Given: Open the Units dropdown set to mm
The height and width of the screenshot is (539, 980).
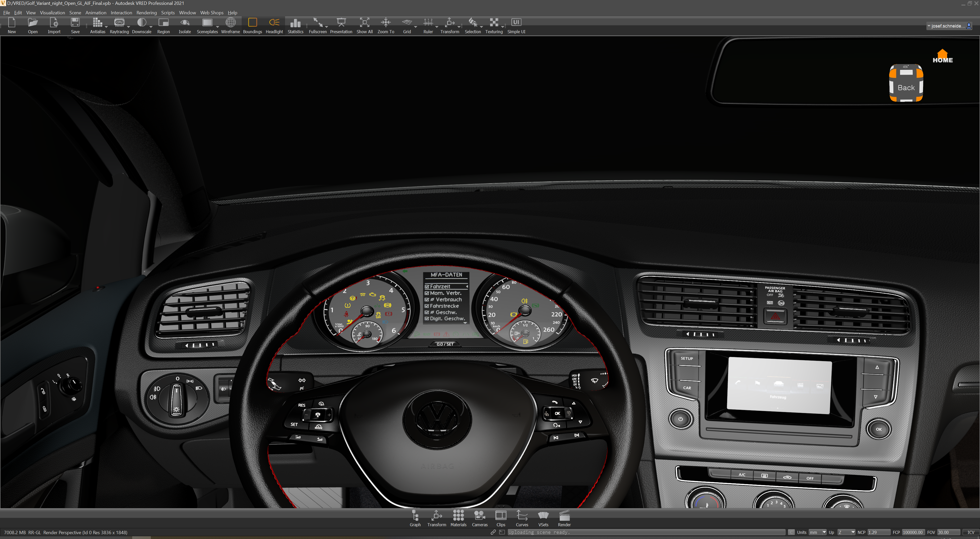Looking at the screenshot, I should pos(817,532).
